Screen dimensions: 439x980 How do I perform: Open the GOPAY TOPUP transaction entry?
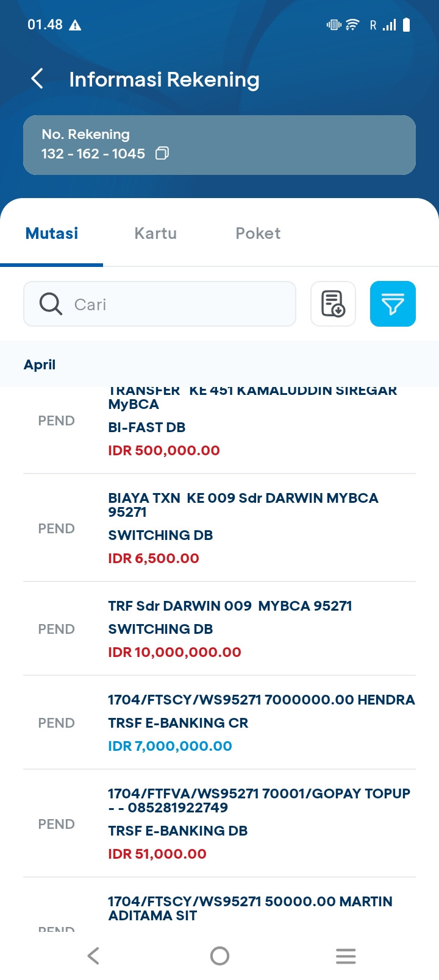[220, 823]
